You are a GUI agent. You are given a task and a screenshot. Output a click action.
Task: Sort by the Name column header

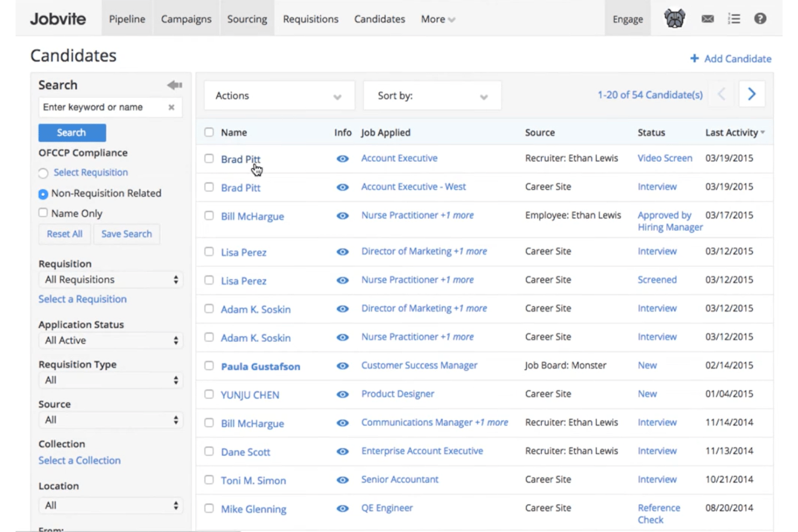(234, 133)
